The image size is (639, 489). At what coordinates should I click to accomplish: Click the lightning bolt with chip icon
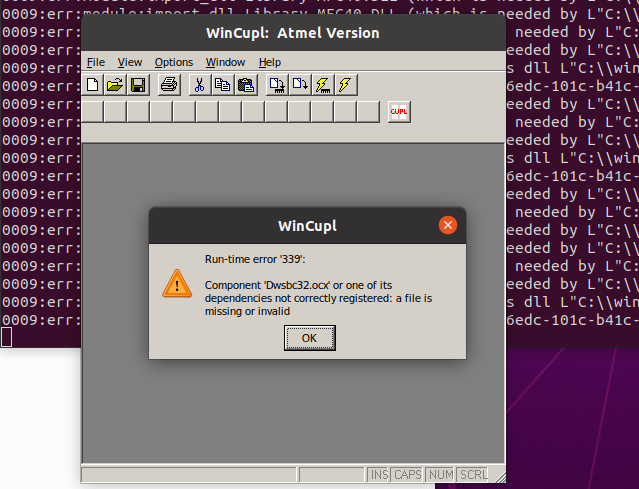(x=323, y=85)
